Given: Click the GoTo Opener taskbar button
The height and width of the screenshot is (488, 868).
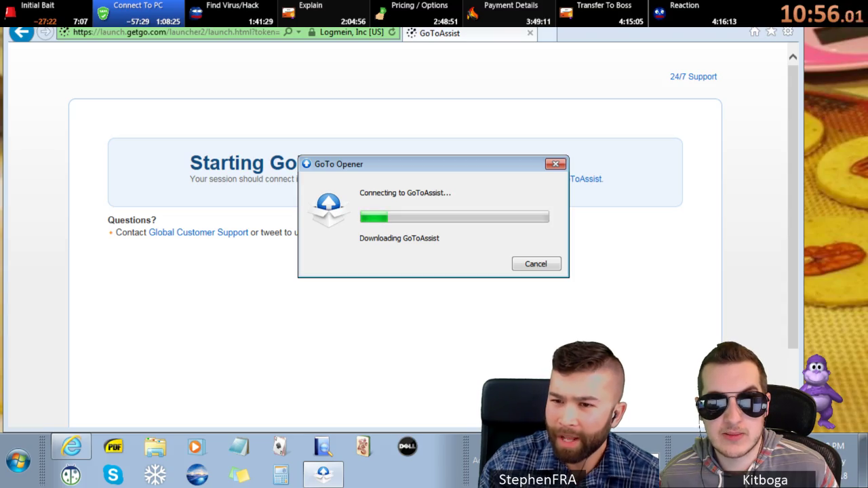Looking at the screenshot, I should tap(323, 474).
